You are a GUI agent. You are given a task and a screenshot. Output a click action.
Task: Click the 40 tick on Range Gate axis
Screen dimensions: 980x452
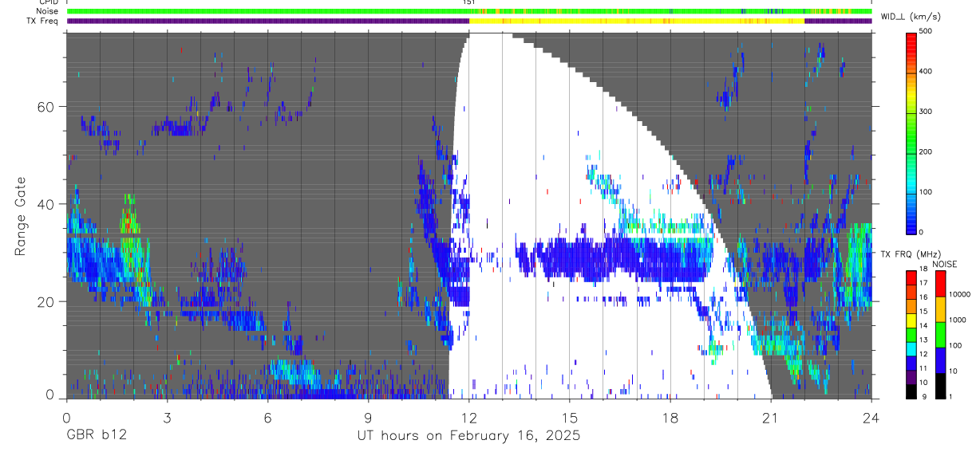pyautogui.click(x=47, y=204)
